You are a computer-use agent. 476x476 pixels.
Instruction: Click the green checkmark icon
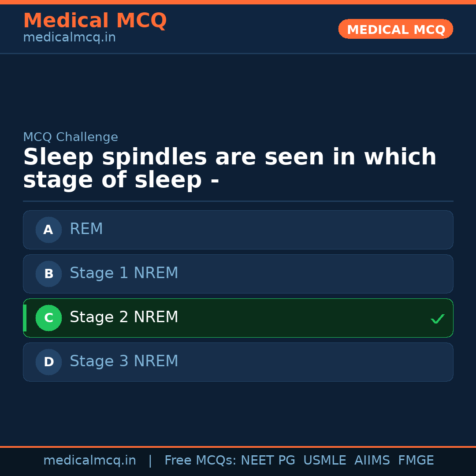pos(437,319)
